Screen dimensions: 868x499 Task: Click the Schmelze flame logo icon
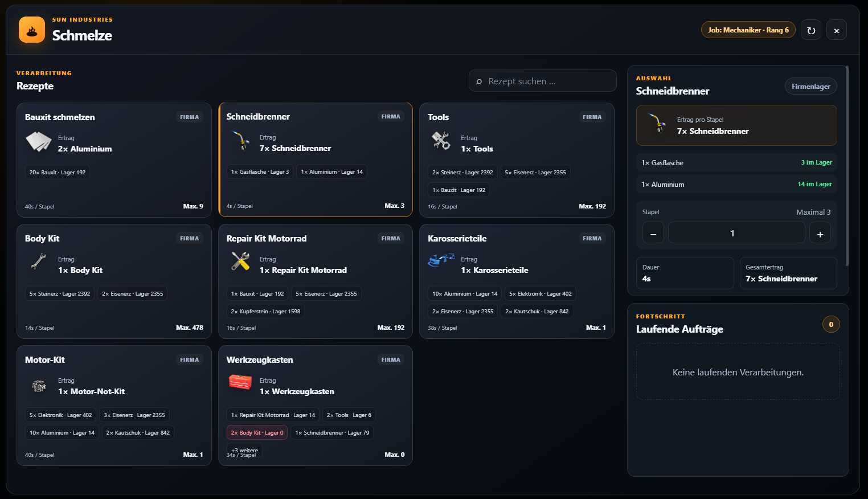coord(32,30)
